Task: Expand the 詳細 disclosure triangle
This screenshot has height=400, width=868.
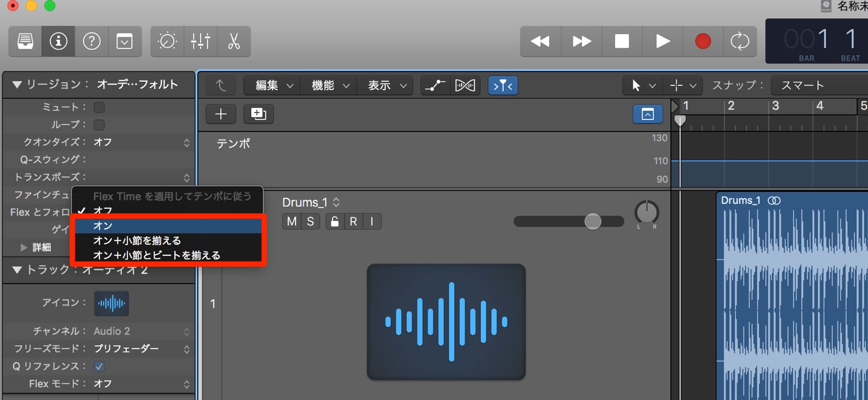Action: point(24,247)
